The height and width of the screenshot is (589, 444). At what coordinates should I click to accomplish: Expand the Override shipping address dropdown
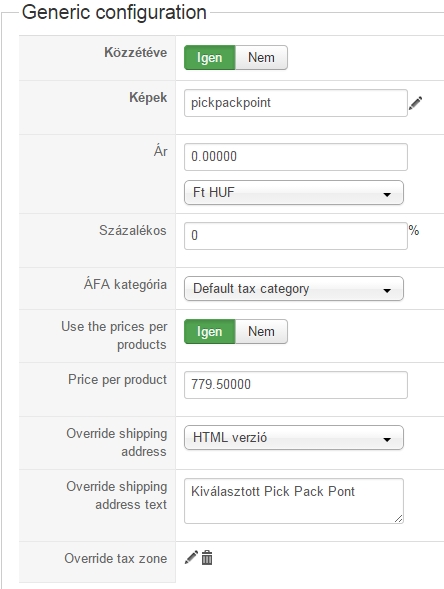(294, 438)
